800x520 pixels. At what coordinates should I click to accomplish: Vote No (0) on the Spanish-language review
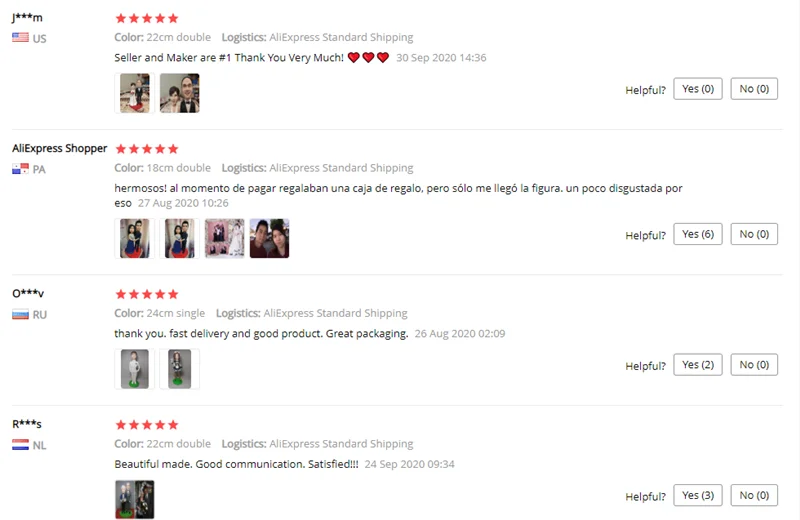[754, 234]
